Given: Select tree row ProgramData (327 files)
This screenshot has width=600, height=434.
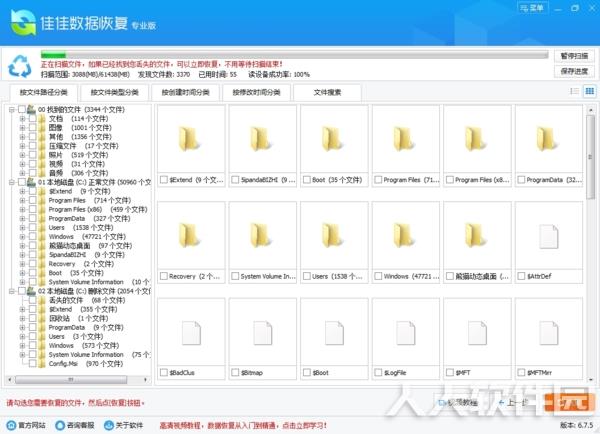Looking at the screenshot, I should [89, 219].
